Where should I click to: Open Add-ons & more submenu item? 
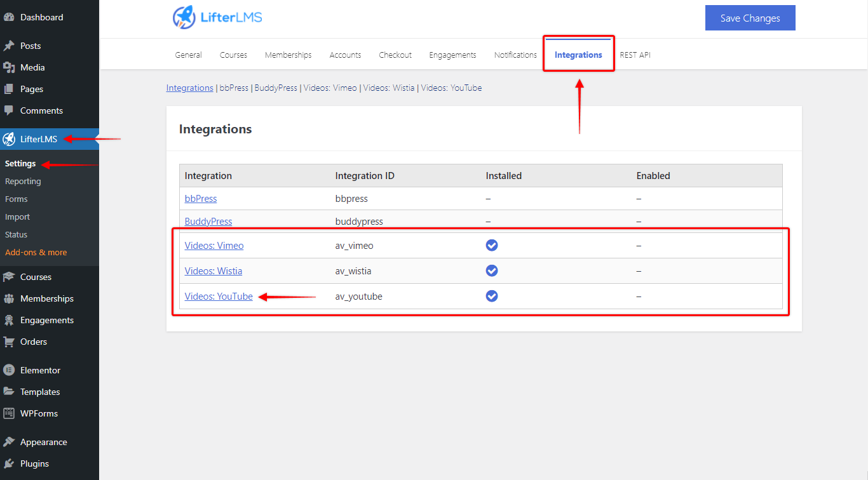36,253
